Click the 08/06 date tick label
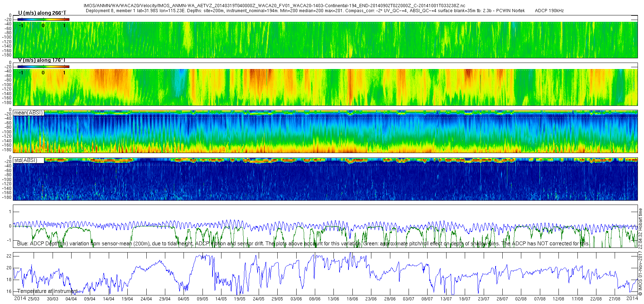This screenshot has width=644, height=304. pyautogui.click(x=315, y=299)
